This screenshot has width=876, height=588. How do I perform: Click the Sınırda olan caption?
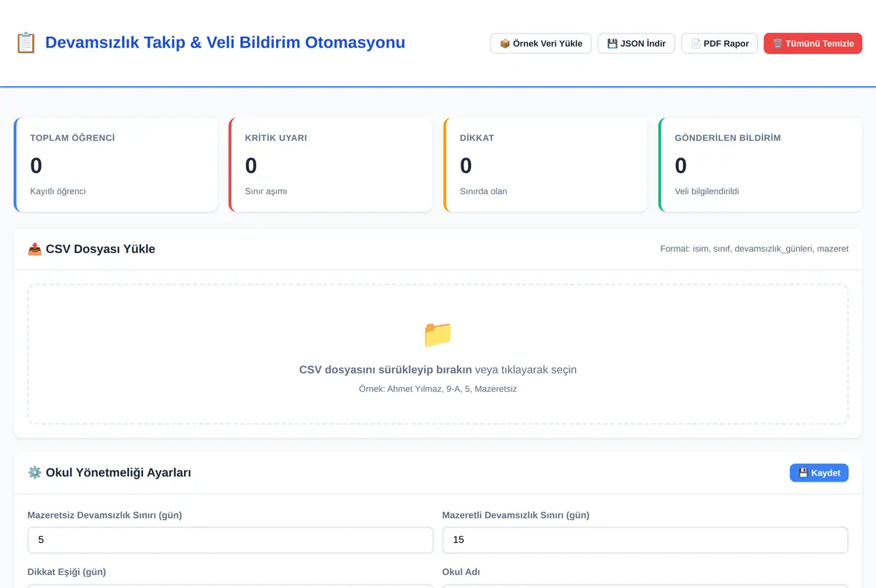click(483, 191)
